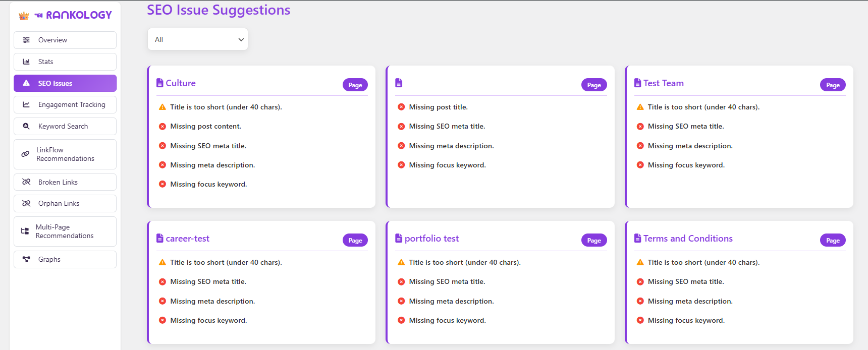Click the LinkFlow Recommendations chain icon
The image size is (868, 350).
(25, 154)
